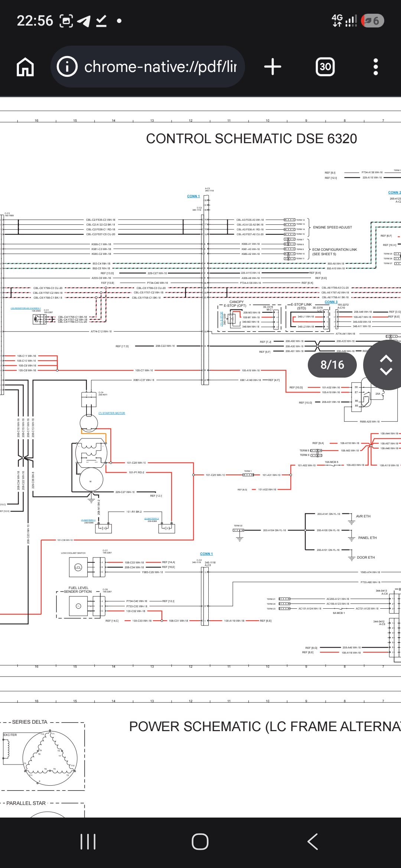401x868 pixels.
Task: Tap wire label 'X861-C37 WH-16'
Action: (x=144, y=380)
